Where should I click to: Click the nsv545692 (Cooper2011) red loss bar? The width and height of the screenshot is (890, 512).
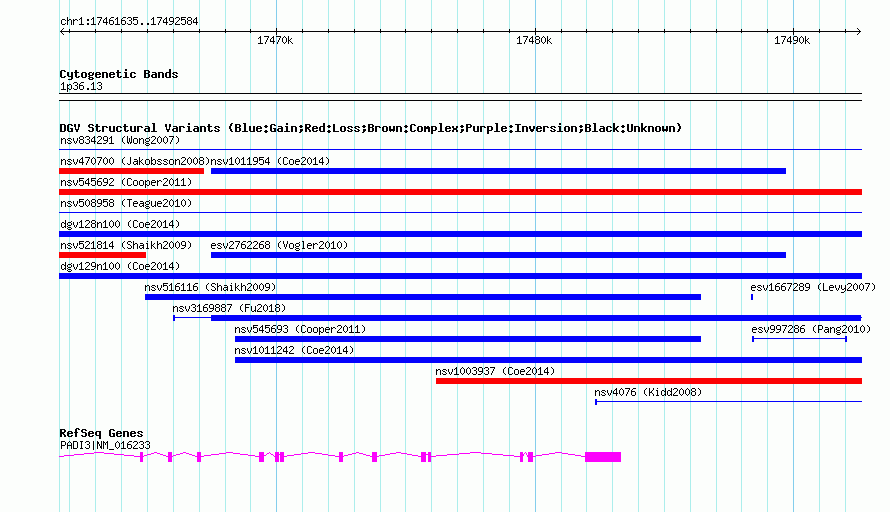pyautogui.click(x=460, y=192)
